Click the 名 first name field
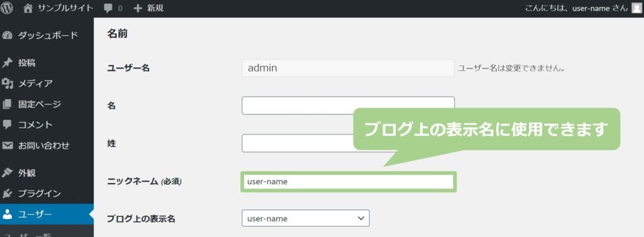The image size is (644, 237). (x=348, y=106)
